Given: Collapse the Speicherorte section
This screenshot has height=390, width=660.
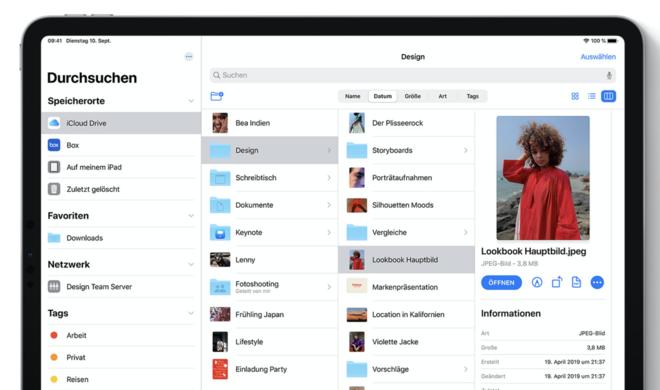Looking at the screenshot, I should point(191,101).
